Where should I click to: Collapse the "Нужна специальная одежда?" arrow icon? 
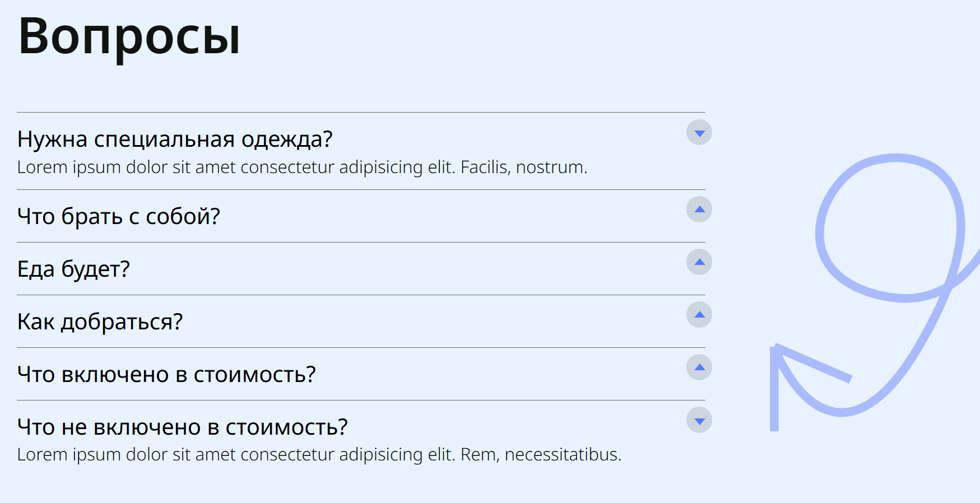699,133
